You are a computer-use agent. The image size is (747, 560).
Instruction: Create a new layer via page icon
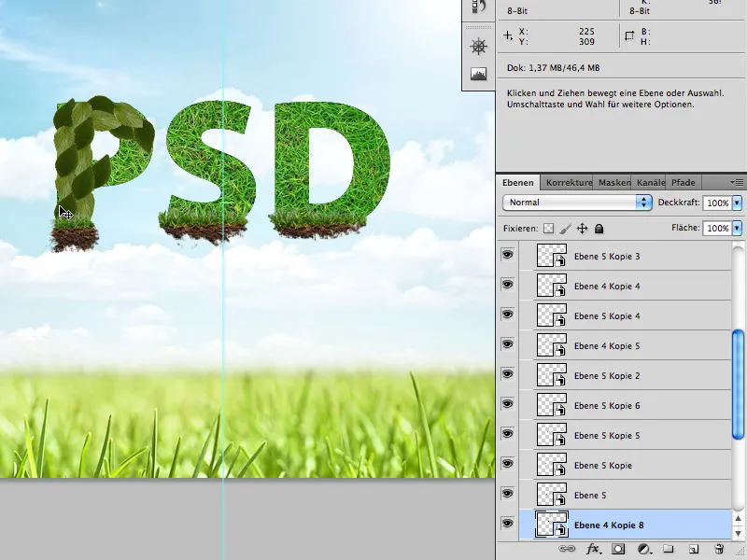click(694, 549)
